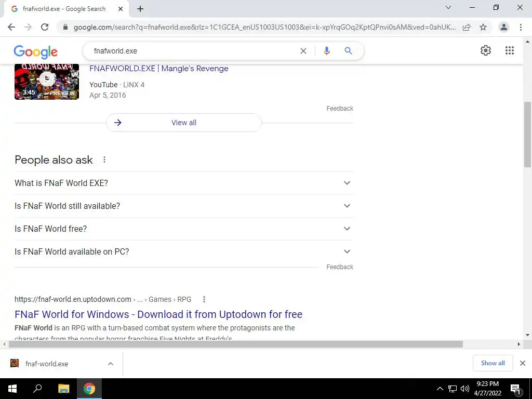Screen dimensions: 532x399
Task: Open the downloaded fnaf-world.exe file
Action: point(46,364)
